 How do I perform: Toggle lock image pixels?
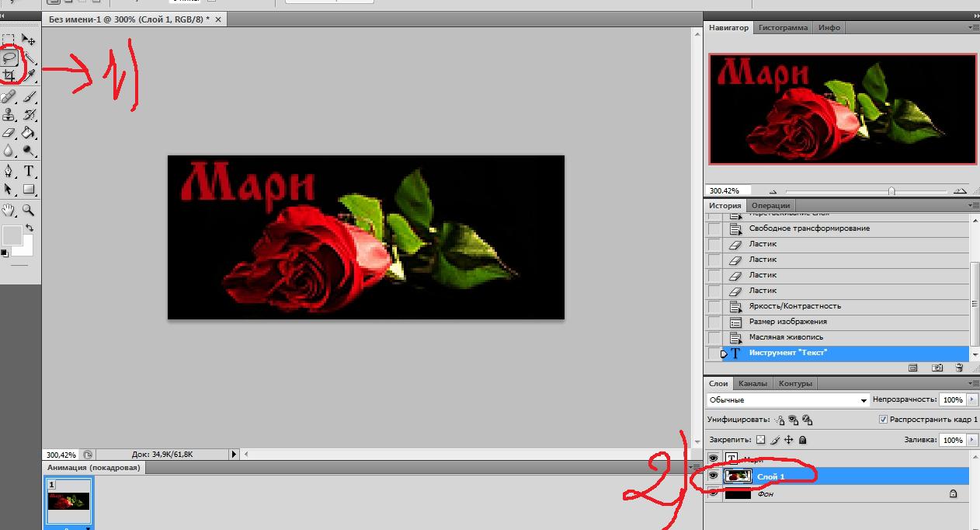click(x=775, y=440)
